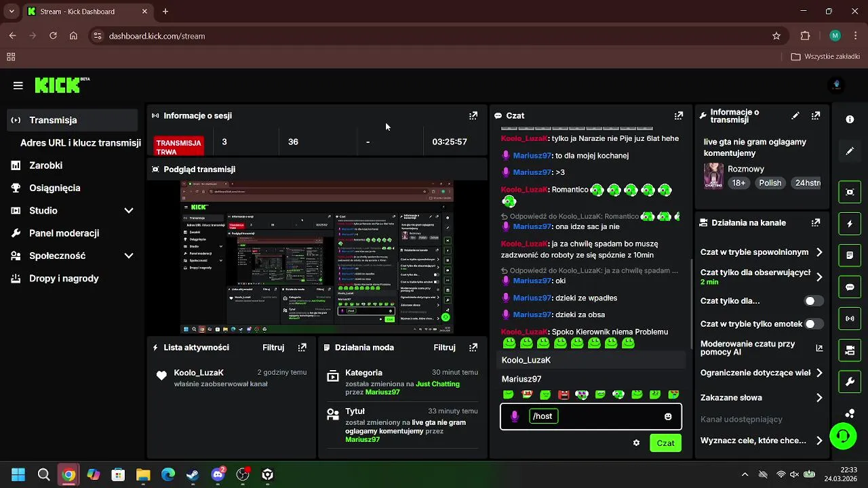Viewport: 868px width, 488px height.
Task: Toggle the wrench stream-info icon in the right sidebar
Action: pos(850,382)
